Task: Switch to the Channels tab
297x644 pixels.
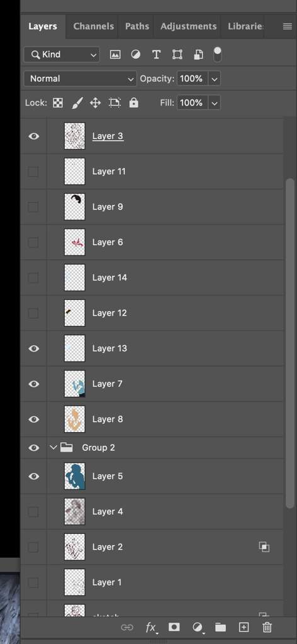Action: coord(93,26)
